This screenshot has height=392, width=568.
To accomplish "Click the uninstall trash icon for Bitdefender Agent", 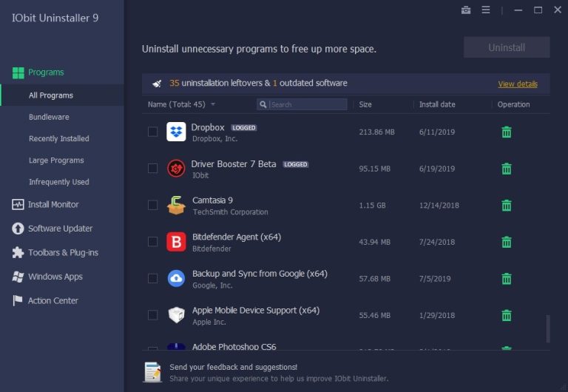I will [507, 242].
